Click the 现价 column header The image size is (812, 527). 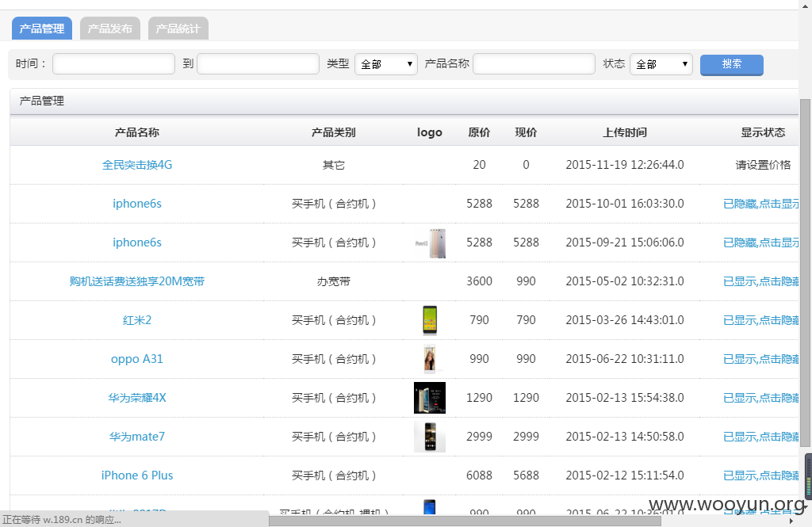527,132
